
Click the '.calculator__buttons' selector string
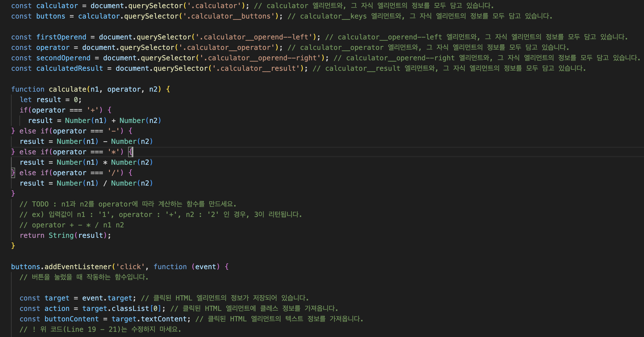(x=229, y=16)
